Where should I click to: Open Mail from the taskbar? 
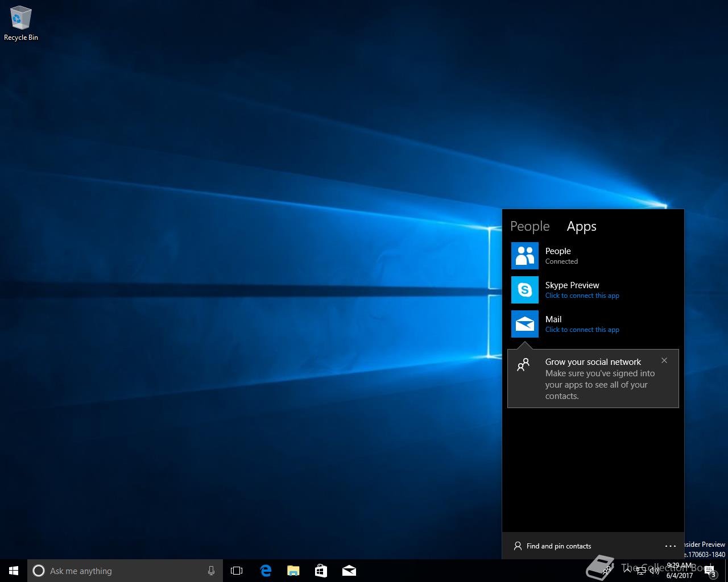pos(349,571)
